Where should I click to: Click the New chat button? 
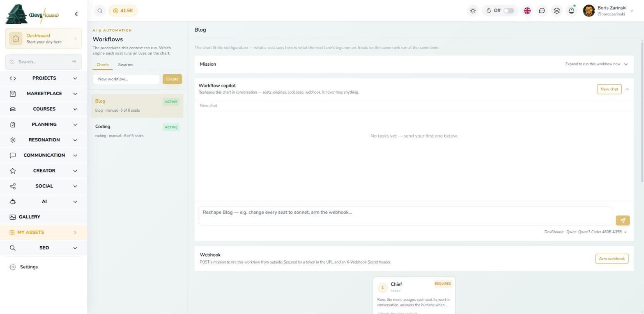(x=609, y=89)
